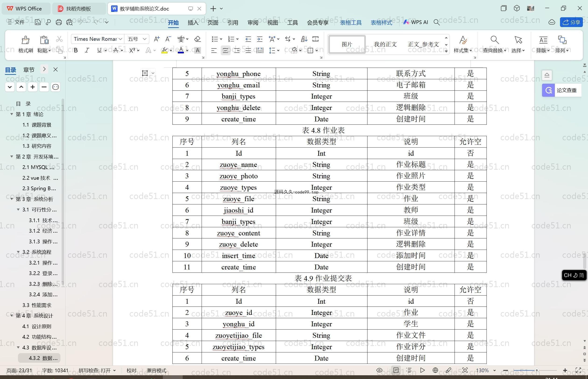Viewport: 588px width, 379px height.
Task: Open the 页面 (Page) ribbon tab
Action: (213, 23)
